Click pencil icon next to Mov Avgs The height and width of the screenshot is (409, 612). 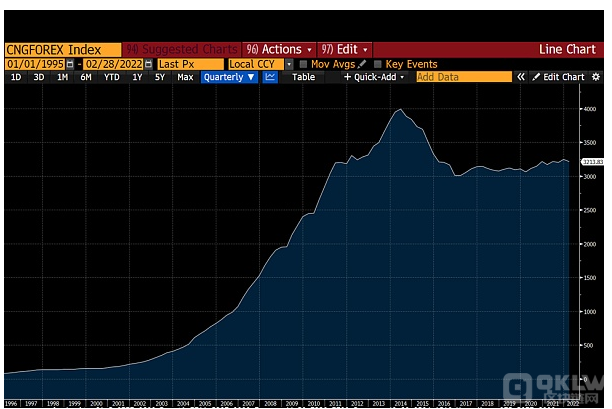[x=362, y=64]
